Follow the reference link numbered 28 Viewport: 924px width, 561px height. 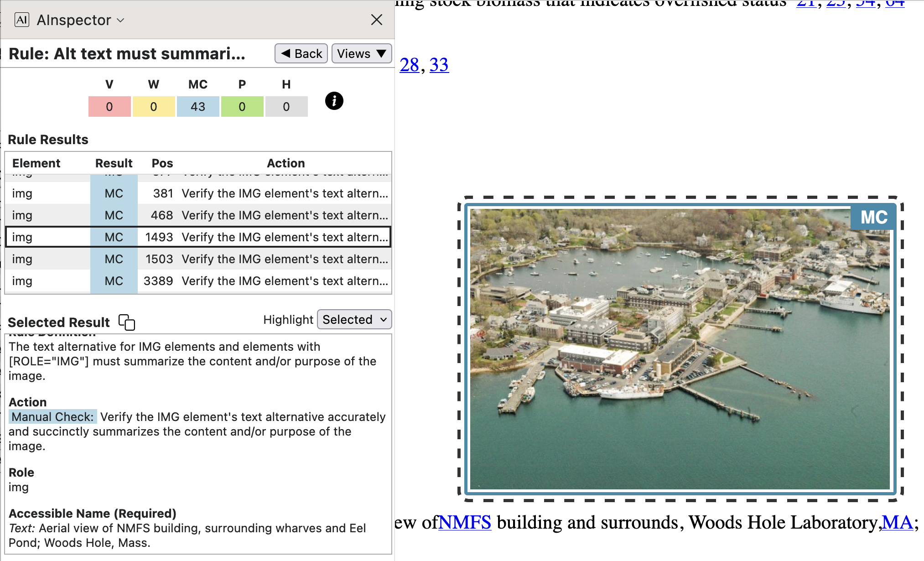(409, 65)
